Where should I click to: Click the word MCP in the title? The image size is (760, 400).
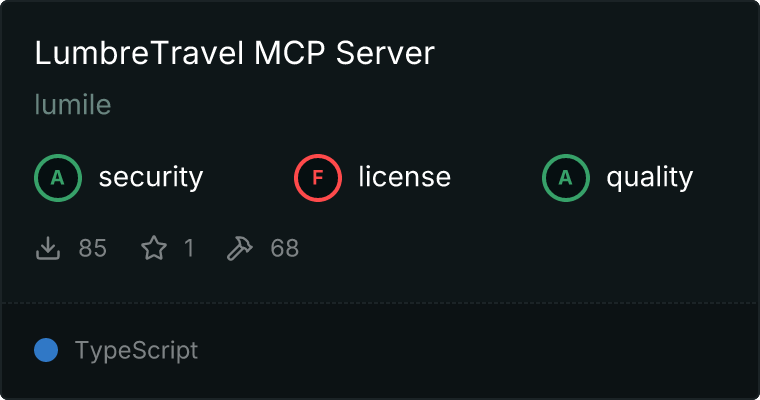[289, 53]
